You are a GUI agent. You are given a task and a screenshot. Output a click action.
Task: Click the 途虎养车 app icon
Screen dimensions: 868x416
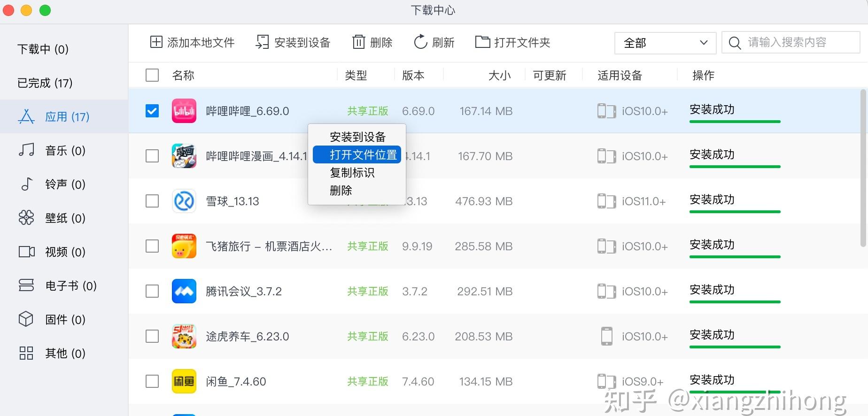point(184,336)
